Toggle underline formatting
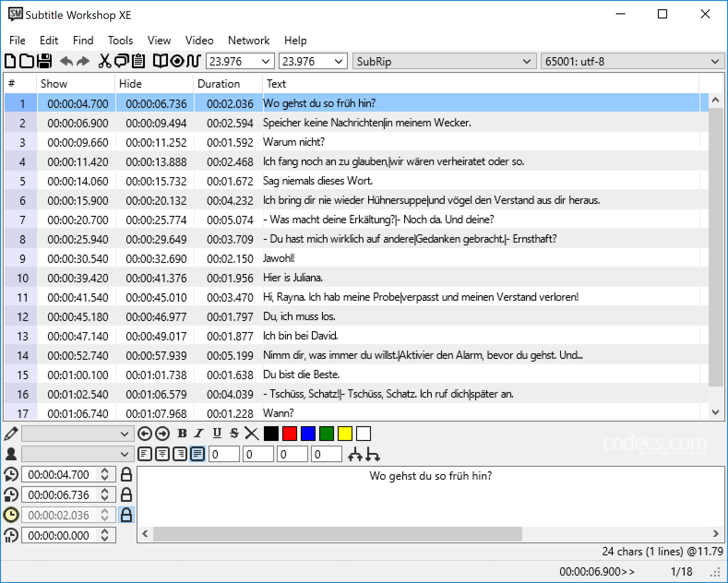 tap(217, 433)
